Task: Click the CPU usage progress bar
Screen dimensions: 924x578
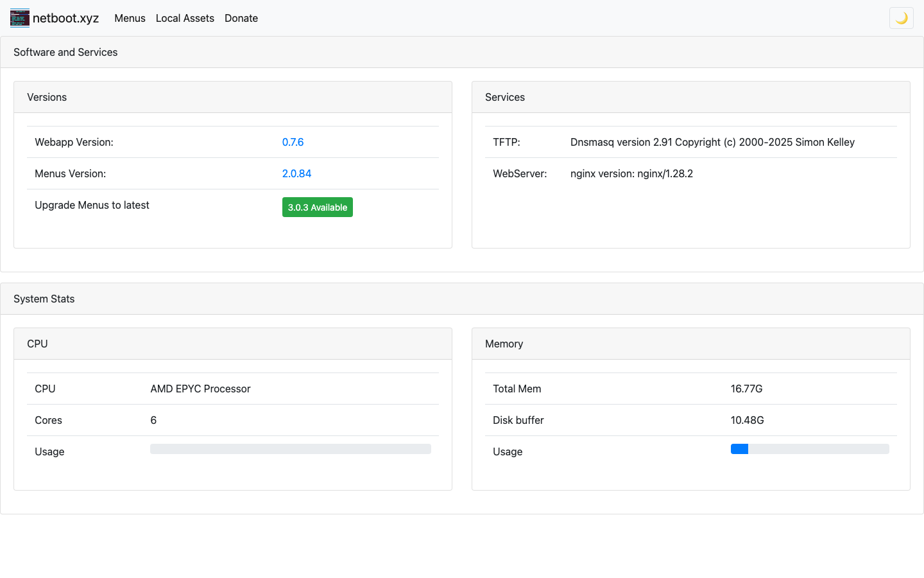Action: click(291, 449)
